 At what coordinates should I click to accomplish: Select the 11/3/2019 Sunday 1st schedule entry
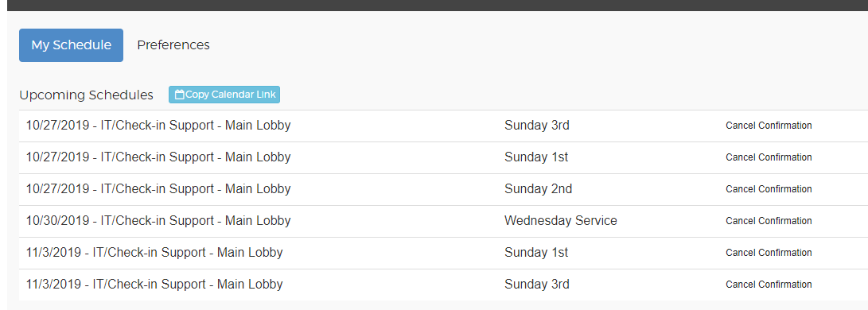pos(154,253)
